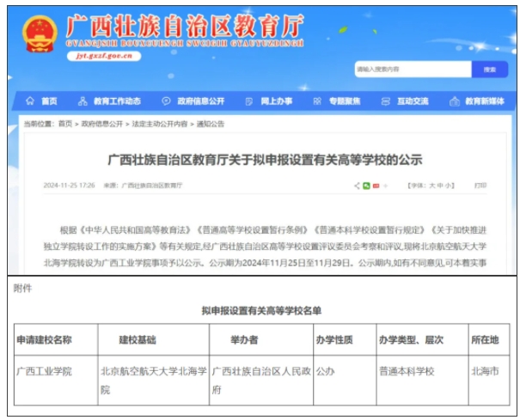This screenshot has height=420, width=520.
Task: Click 通知公告 in the breadcrumb
Action: [211, 124]
